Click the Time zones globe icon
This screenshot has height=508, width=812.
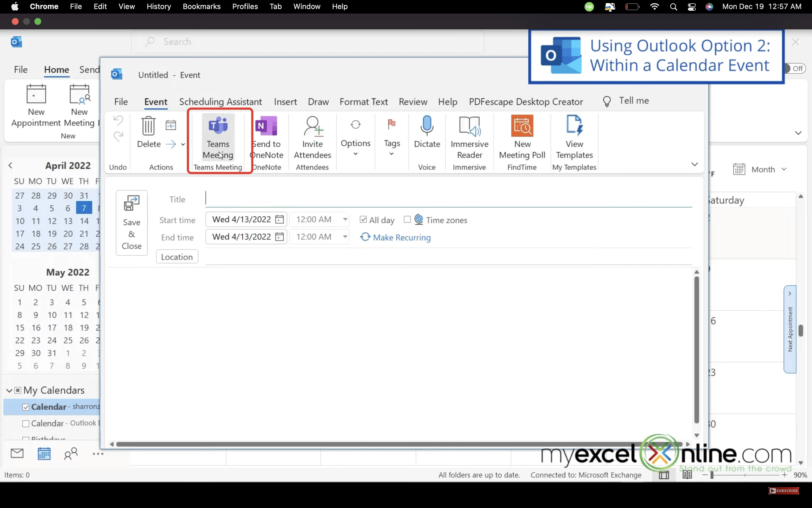[419, 219]
